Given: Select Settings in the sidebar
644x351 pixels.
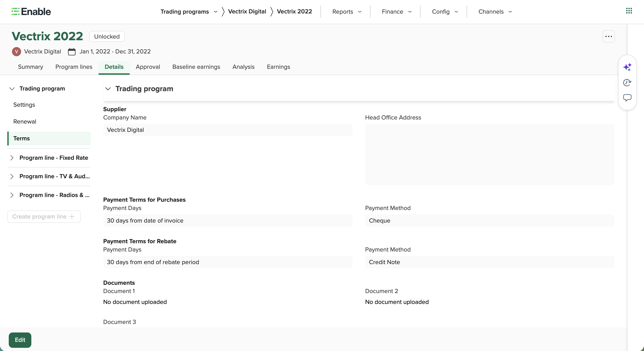Looking at the screenshot, I should coord(49,105).
